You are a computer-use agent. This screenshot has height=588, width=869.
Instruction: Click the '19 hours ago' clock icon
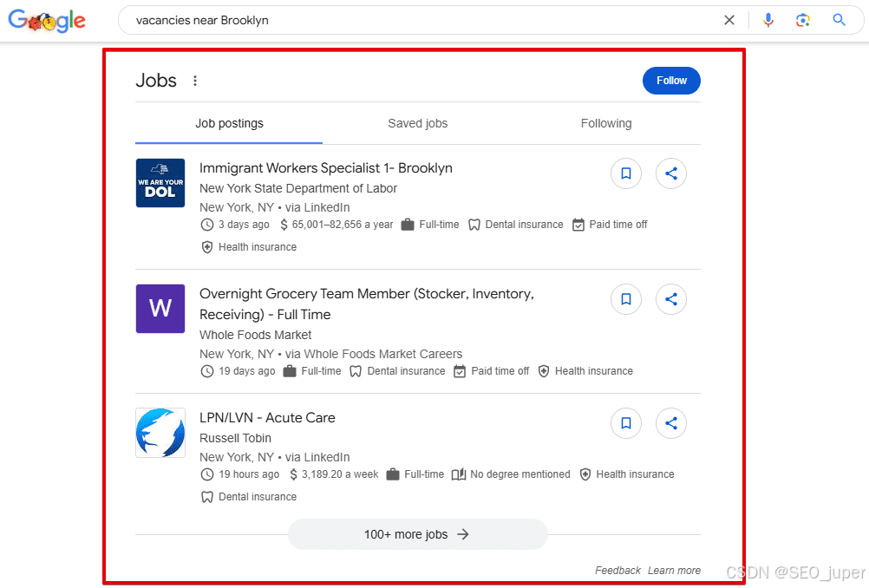coord(206,474)
